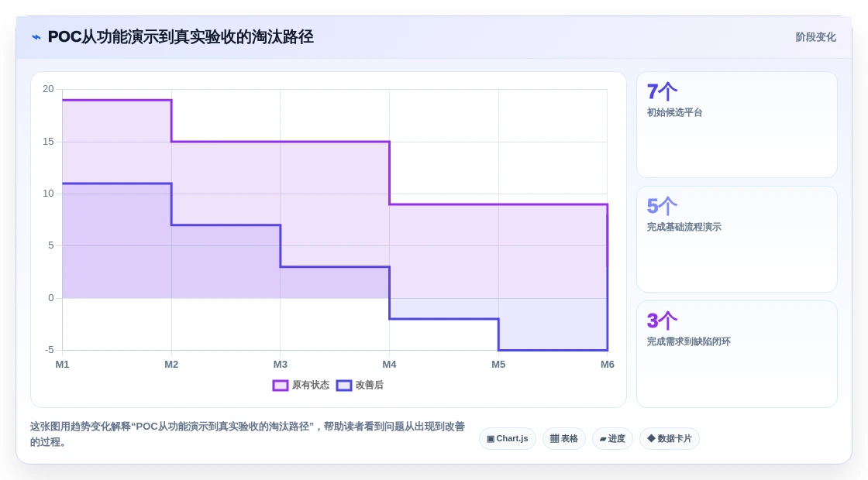Select the 进度 tag
868x480 pixels.
[x=612, y=438]
